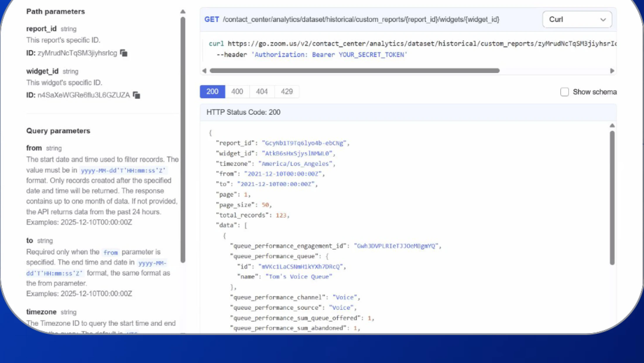Select the 200 response tab
644x363 pixels.
pyautogui.click(x=212, y=92)
